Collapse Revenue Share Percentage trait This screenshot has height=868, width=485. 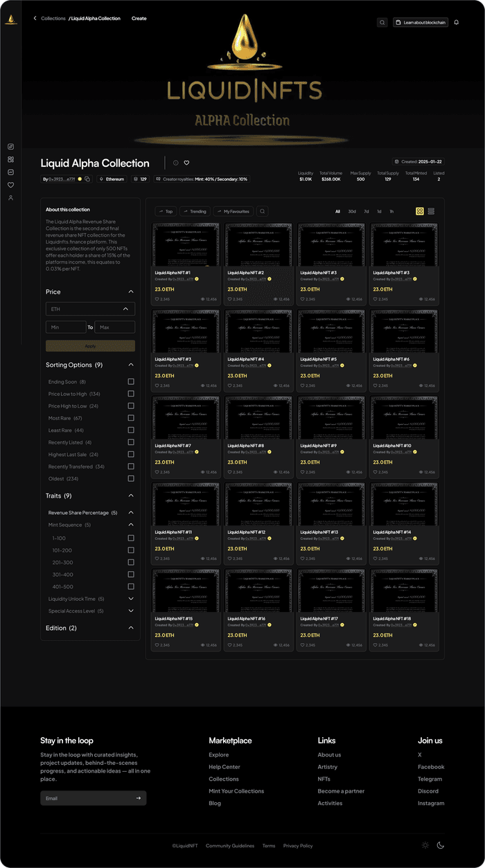(131, 513)
